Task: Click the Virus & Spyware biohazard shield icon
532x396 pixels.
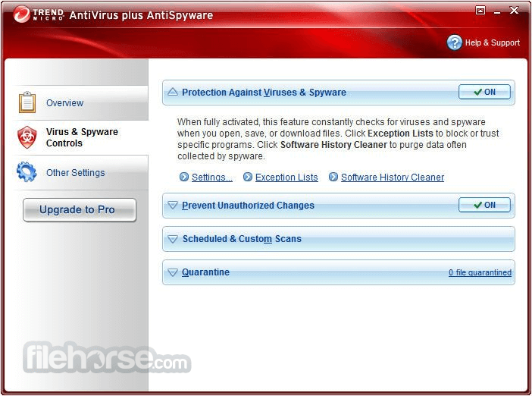Action: point(27,137)
